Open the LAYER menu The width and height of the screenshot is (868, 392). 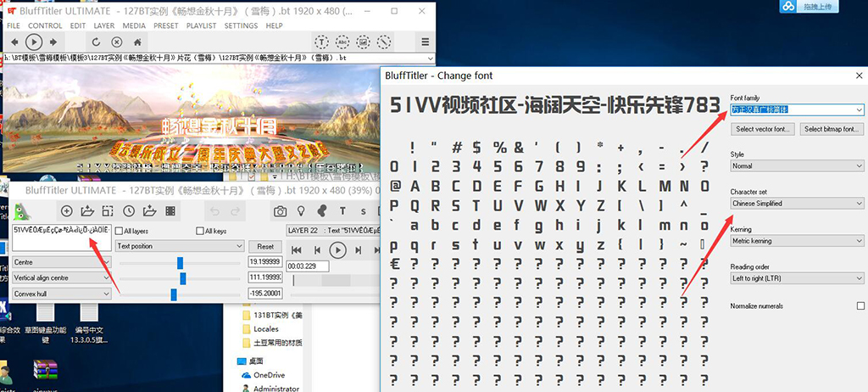tap(104, 25)
